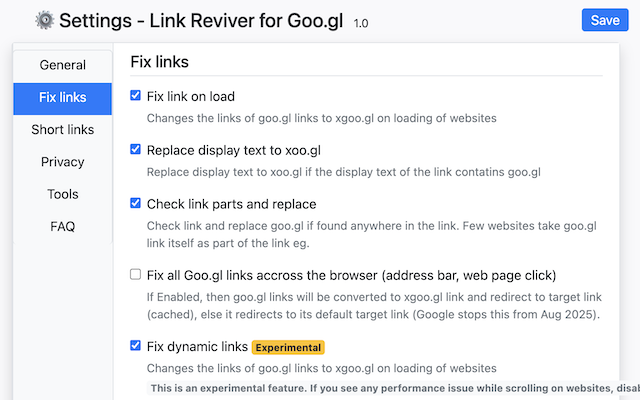Go to the Privacy tab
640x400 pixels.
[x=62, y=162]
